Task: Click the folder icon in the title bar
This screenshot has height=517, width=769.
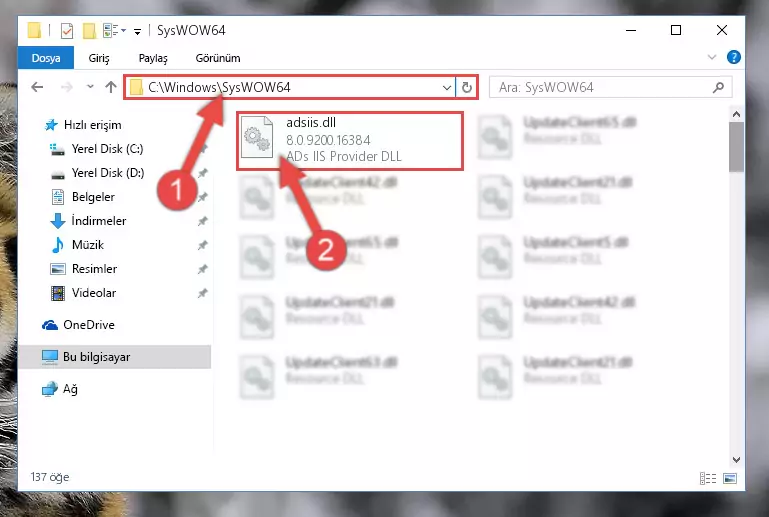Action: pyautogui.click(x=34, y=30)
